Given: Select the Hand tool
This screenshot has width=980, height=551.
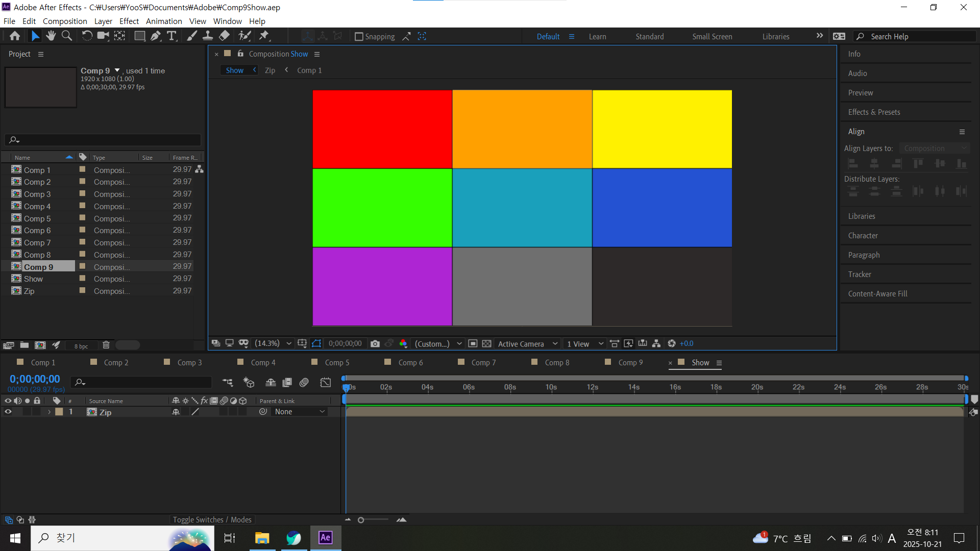Looking at the screenshot, I should pyautogui.click(x=51, y=36).
